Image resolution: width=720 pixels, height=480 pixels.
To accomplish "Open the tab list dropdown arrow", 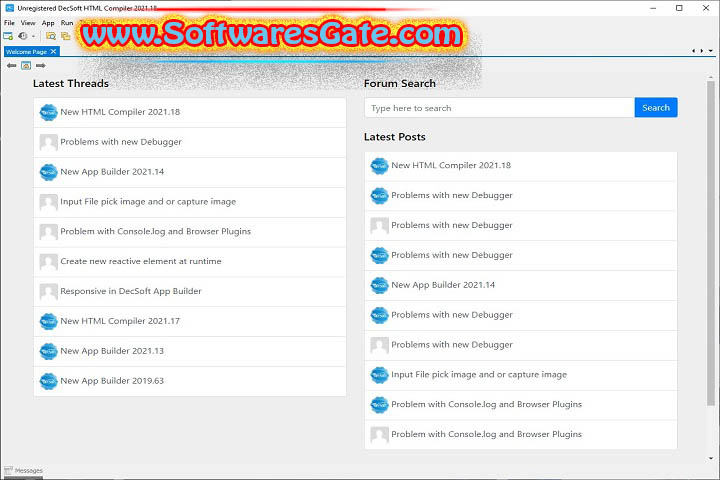I will (x=711, y=51).
